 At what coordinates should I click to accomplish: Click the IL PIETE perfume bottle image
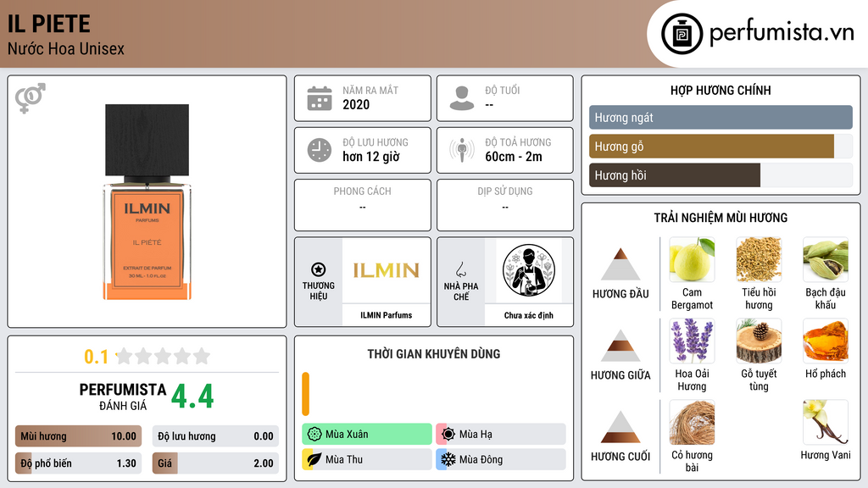click(147, 202)
